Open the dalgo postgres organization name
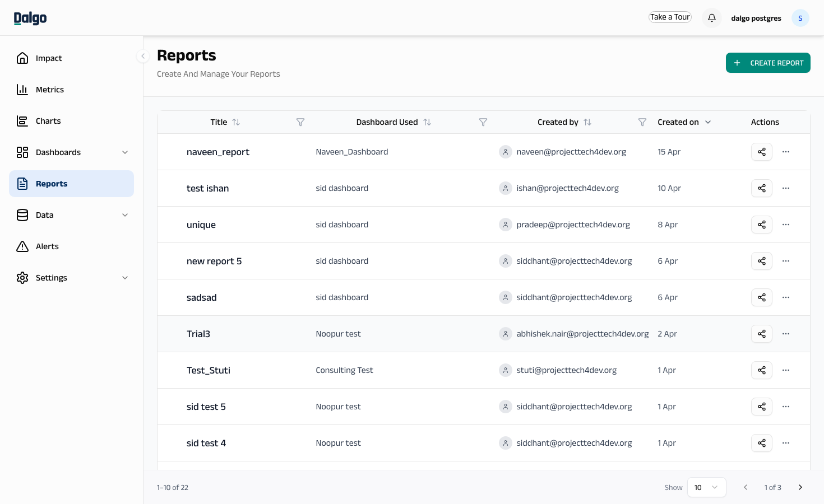This screenshot has height=504, width=824. pyautogui.click(x=756, y=18)
